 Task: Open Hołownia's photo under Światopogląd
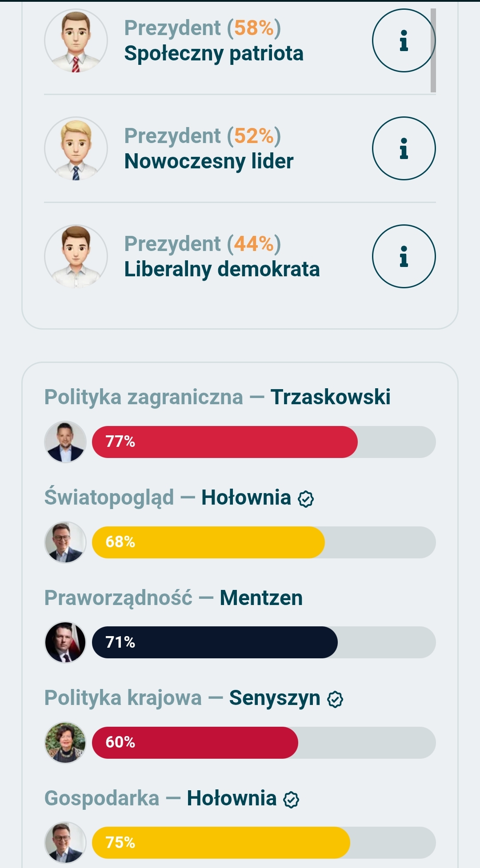point(65,542)
